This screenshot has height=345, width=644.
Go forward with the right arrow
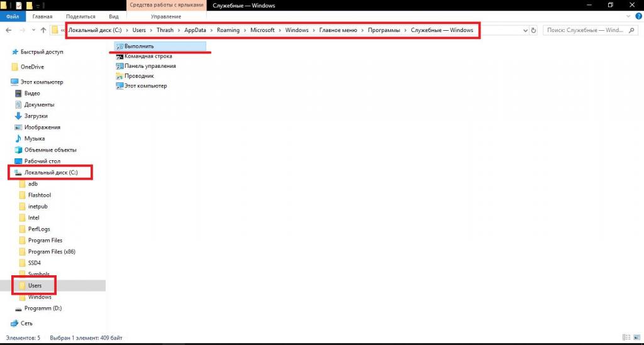point(23,30)
